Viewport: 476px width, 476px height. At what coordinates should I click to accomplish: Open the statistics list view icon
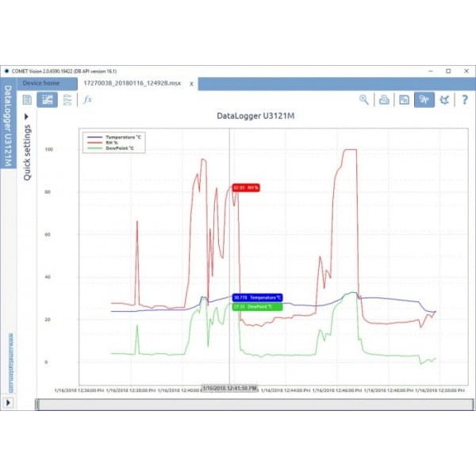[68, 100]
